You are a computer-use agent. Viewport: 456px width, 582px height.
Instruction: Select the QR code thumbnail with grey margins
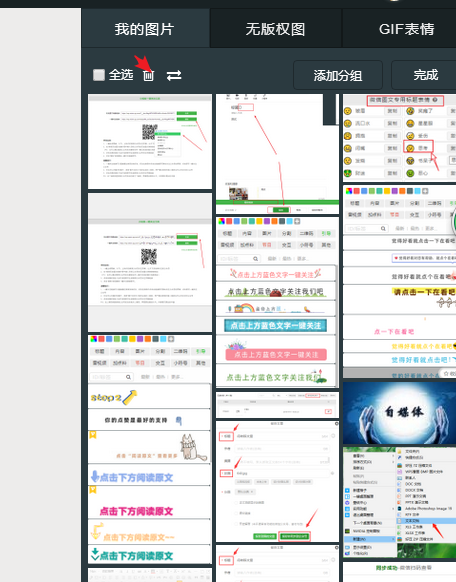point(150,262)
